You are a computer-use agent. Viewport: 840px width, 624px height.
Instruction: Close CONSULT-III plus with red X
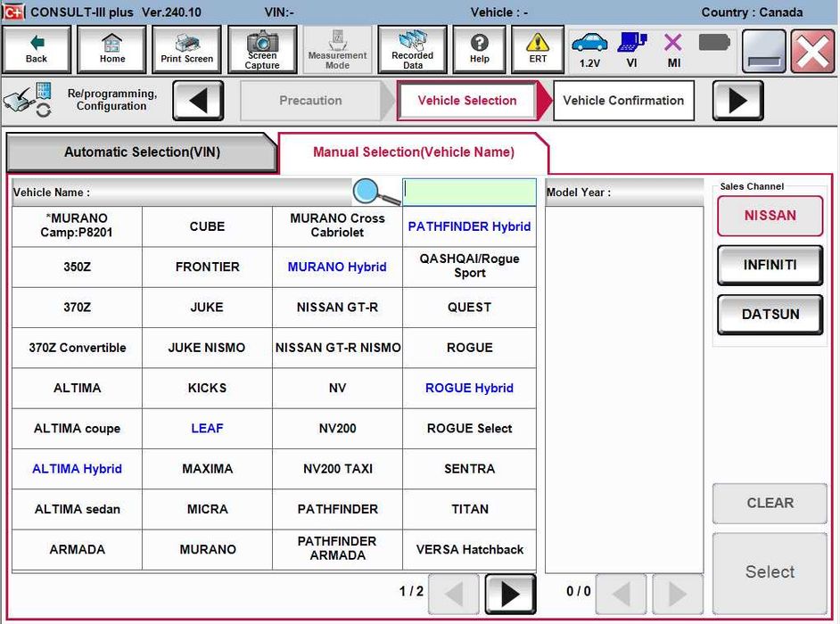(812, 51)
